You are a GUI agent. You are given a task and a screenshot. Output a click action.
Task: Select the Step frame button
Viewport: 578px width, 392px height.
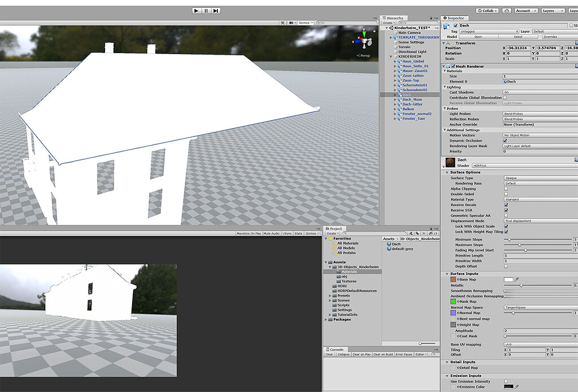(x=215, y=11)
